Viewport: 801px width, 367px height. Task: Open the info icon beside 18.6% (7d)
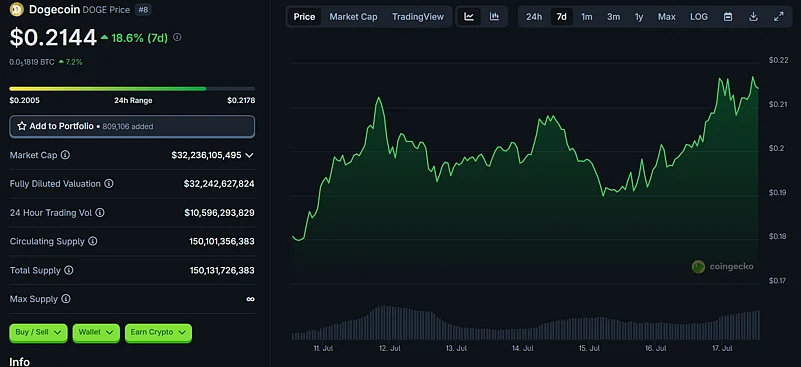pos(177,37)
